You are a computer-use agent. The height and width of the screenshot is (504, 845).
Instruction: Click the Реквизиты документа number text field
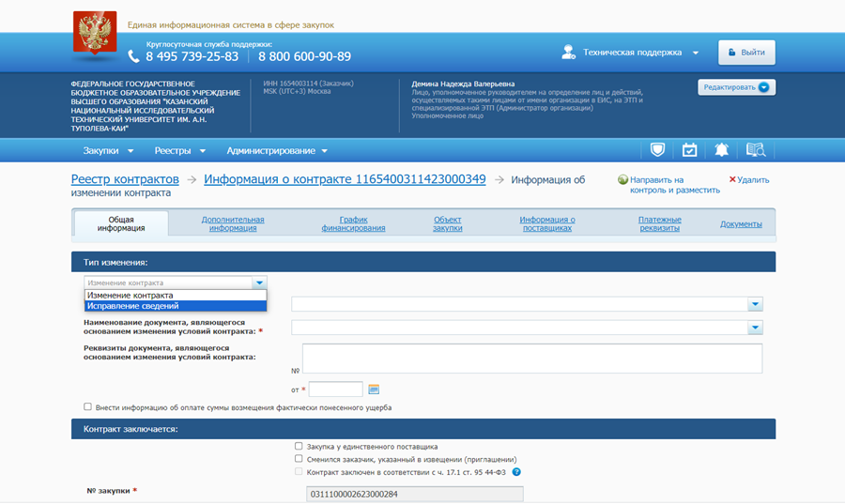[531, 359]
